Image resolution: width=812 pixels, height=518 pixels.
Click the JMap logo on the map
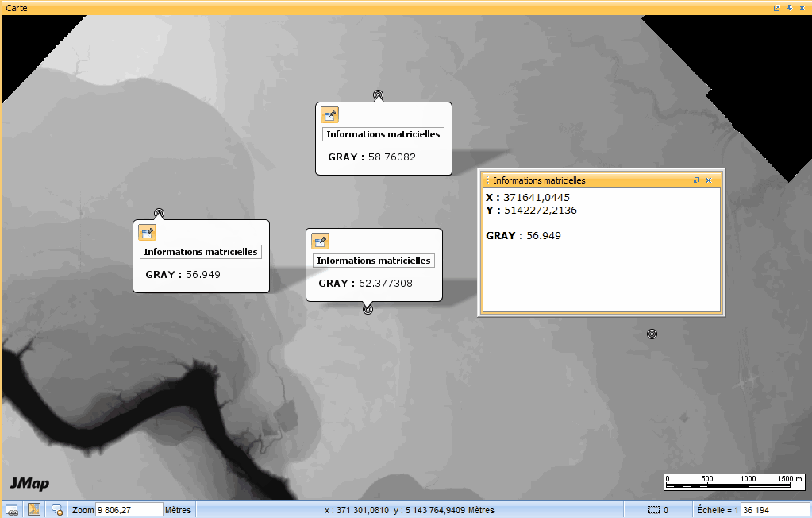point(29,484)
